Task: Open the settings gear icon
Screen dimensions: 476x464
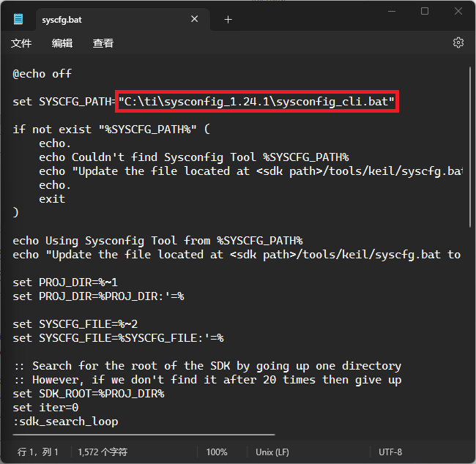Action: 458,42
